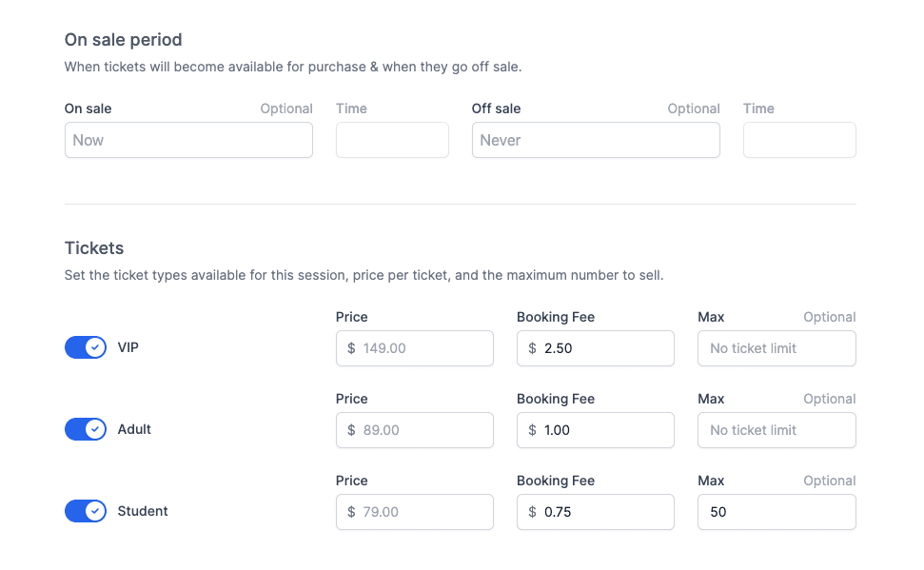
Task: Disable the Adult ticket type toggle
Action: (x=86, y=429)
